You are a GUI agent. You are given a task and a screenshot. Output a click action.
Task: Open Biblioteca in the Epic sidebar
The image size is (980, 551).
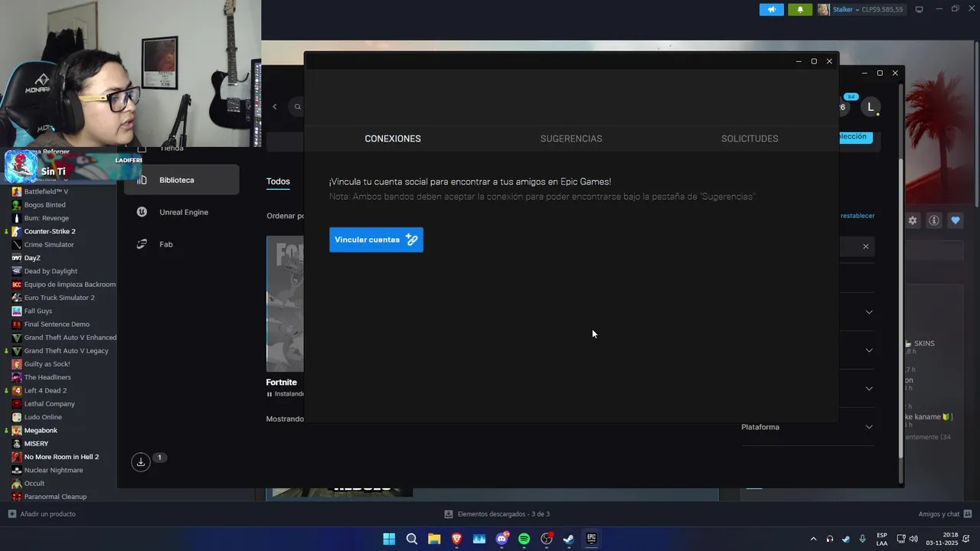[x=181, y=180]
